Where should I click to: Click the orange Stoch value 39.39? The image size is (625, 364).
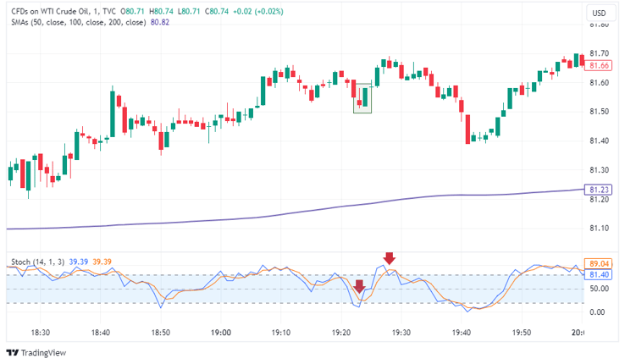[x=102, y=262]
